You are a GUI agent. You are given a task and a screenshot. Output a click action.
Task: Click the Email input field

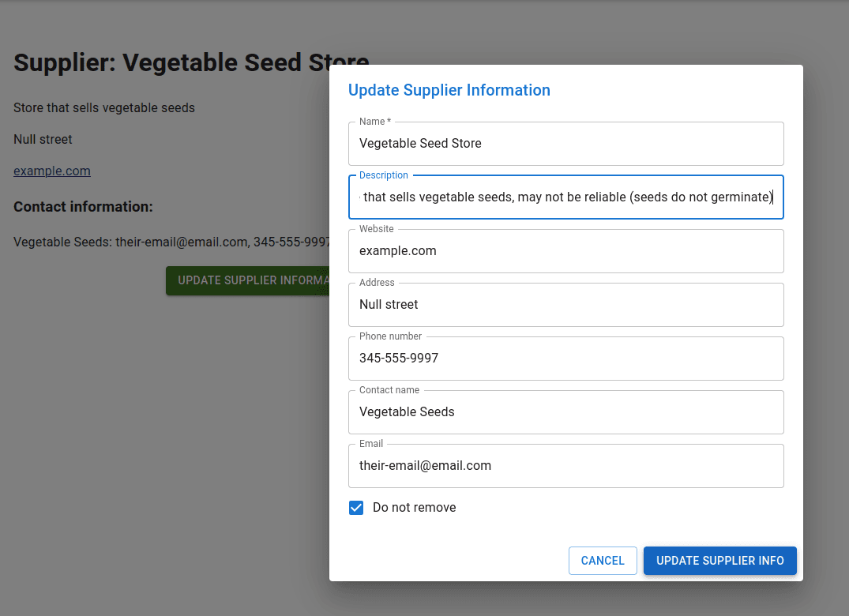(565, 465)
